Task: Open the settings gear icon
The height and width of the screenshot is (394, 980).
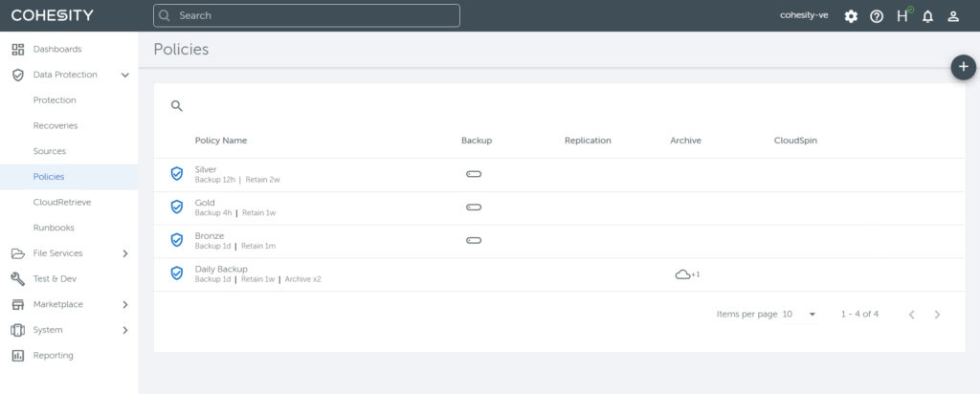Action: tap(851, 17)
